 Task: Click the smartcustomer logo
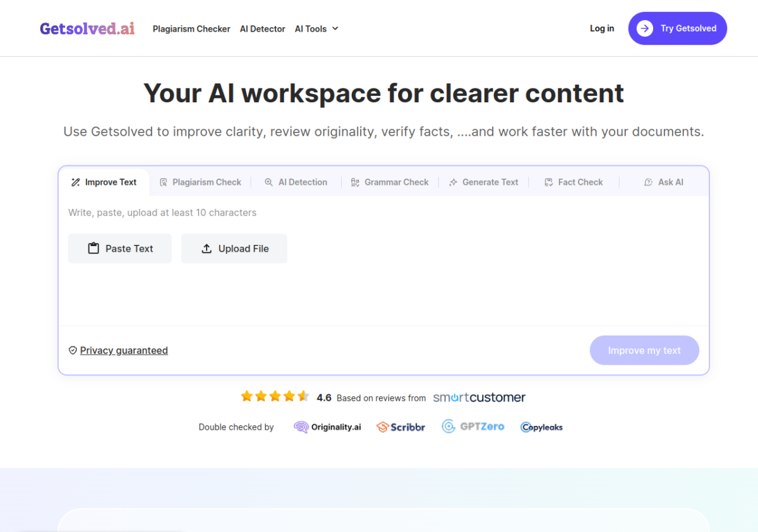pyautogui.click(x=479, y=398)
